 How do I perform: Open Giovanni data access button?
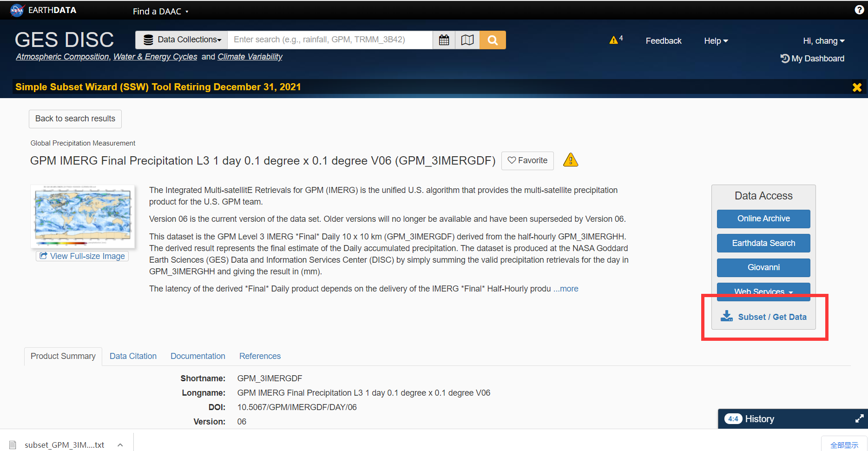coord(763,267)
